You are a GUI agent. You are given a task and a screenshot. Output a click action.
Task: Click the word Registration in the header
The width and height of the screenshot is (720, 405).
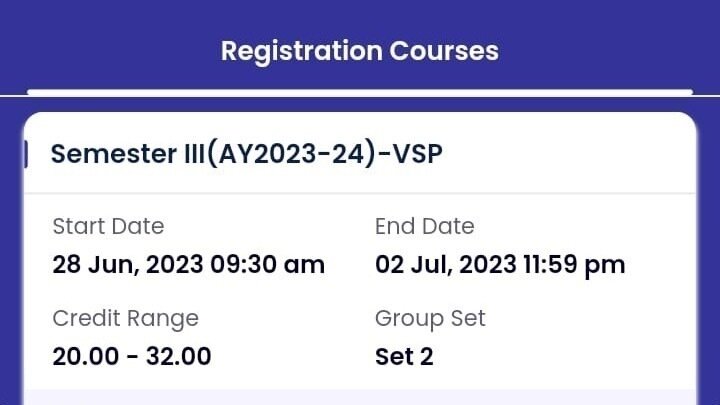point(301,50)
